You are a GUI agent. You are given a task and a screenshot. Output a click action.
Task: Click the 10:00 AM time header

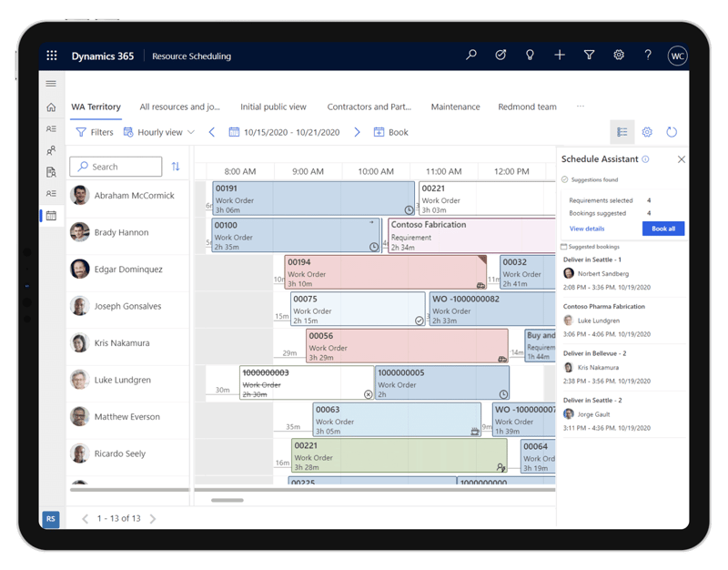pos(376,171)
